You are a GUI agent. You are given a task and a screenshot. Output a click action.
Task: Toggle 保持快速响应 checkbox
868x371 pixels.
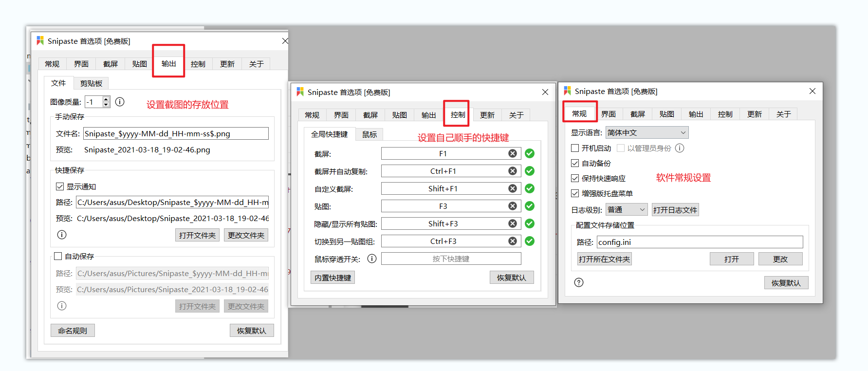(575, 178)
